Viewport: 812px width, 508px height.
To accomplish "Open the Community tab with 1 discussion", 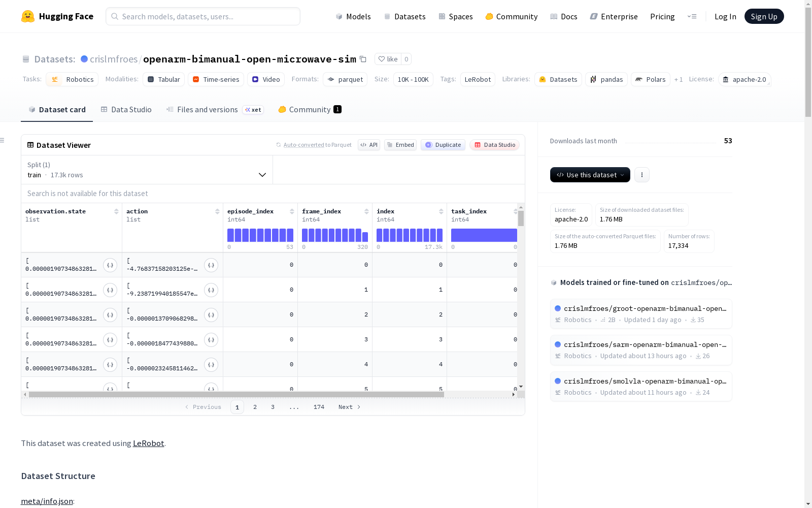I will click(x=310, y=110).
